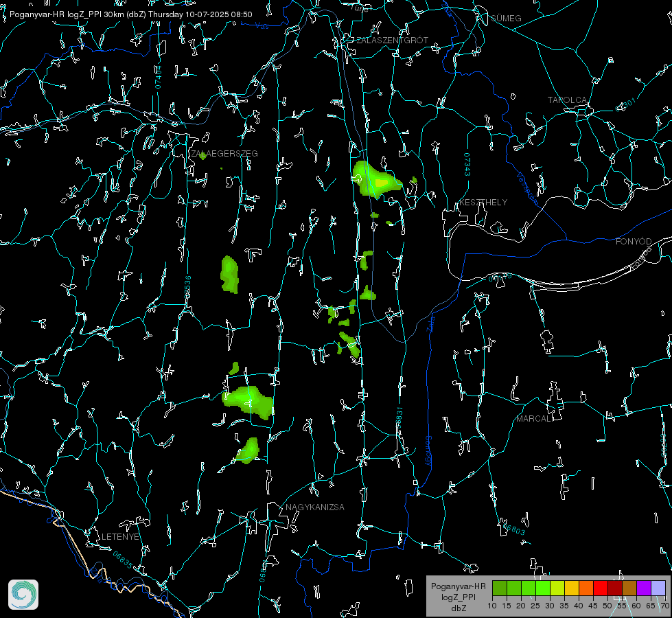The height and width of the screenshot is (618, 672).
Task: Click legend scale number 30
Action: 550,606
